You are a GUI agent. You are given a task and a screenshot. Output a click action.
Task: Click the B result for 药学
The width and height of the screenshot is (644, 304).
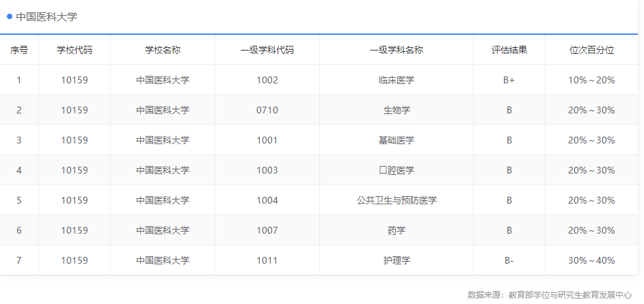pyautogui.click(x=509, y=230)
